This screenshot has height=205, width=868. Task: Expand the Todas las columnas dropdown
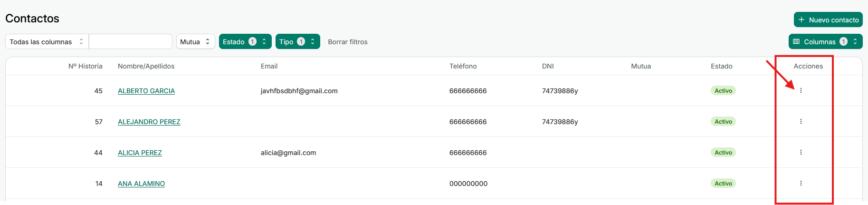click(x=47, y=42)
